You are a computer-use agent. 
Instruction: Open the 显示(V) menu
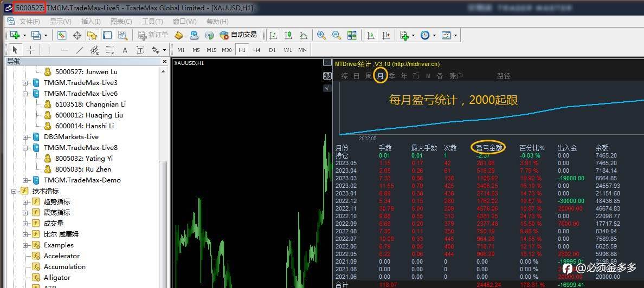click(x=60, y=21)
